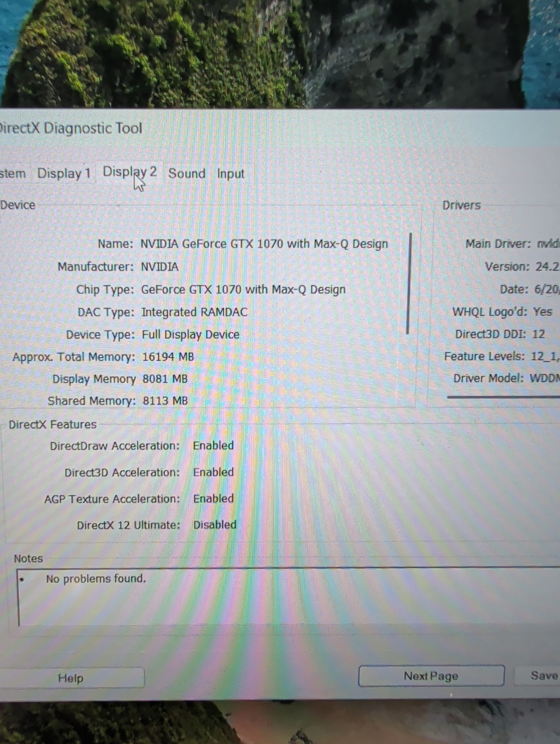Viewport: 560px width, 744px height.
Task: Click DirectDraw Acceleration 'Enabled' value
Action: tap(213, 445)
